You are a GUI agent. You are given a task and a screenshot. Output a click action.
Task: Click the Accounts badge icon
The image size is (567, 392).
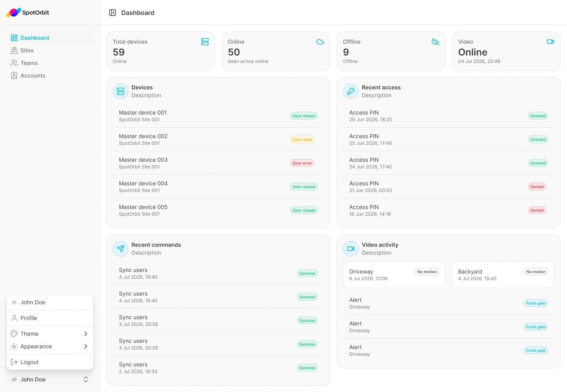point(14,76)
